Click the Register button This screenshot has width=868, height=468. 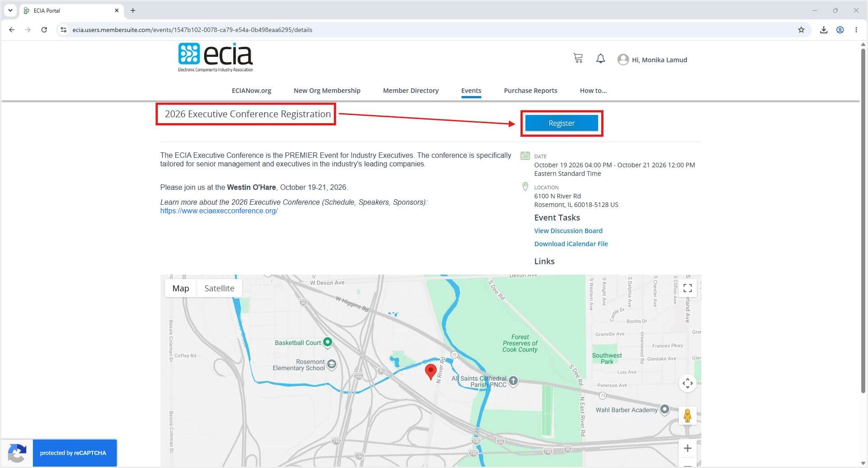[562, 123]
